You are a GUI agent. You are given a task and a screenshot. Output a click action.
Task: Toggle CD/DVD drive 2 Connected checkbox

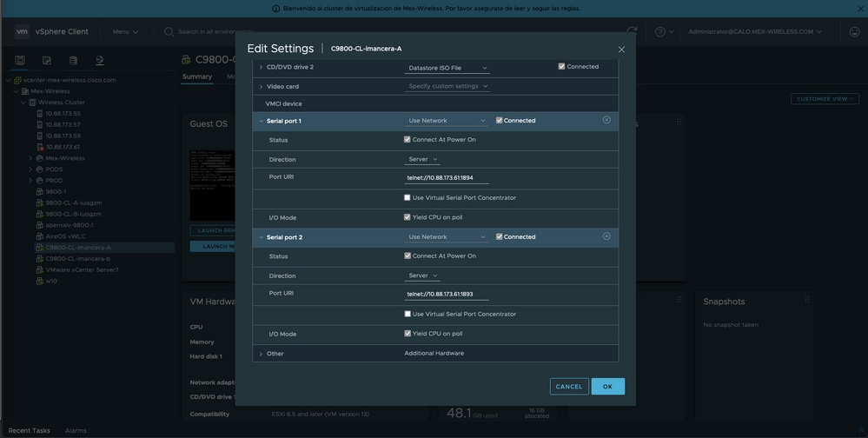tap(561, 66)
